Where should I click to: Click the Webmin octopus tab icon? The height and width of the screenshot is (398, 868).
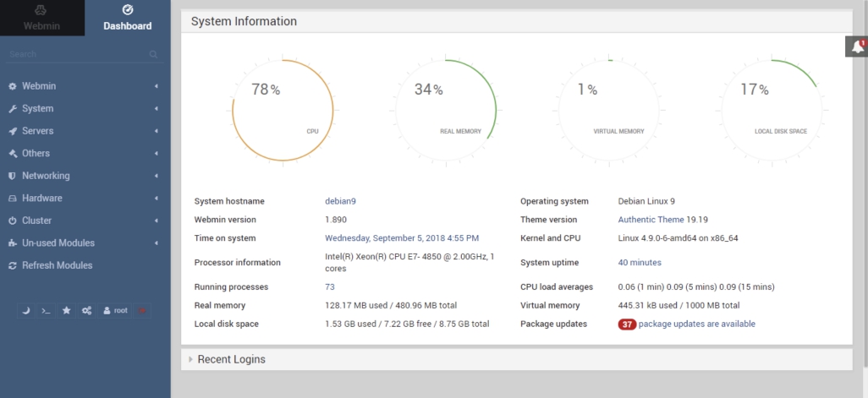(x=41, y=10)
